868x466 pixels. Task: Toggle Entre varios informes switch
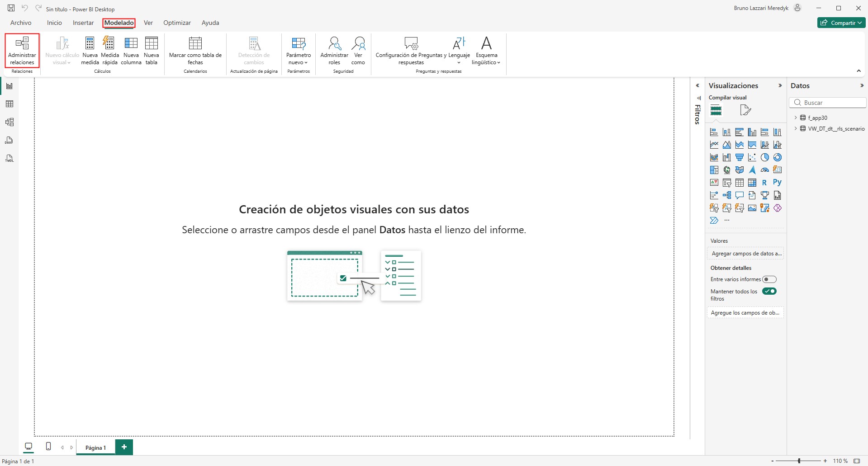(769, 279)
